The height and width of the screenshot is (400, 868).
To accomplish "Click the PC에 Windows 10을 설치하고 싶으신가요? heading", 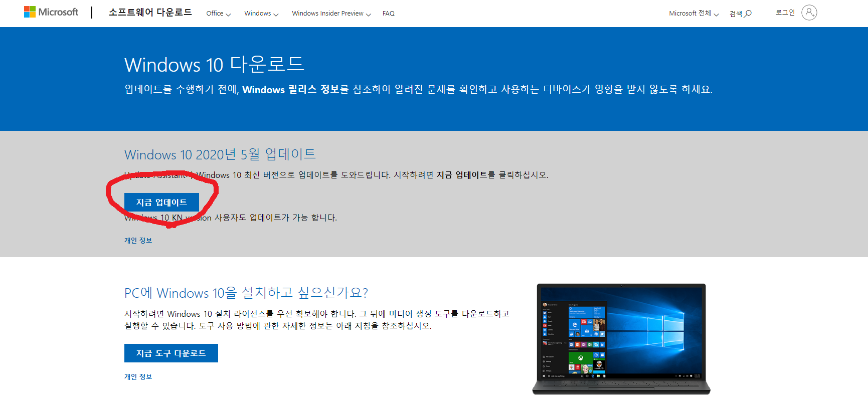I will [x=246, y=293].
